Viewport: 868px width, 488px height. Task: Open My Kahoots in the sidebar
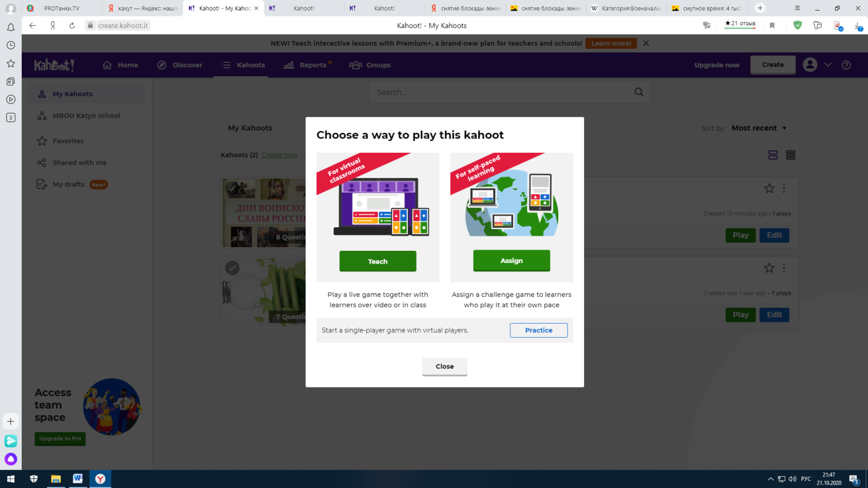(x=87, y=94)
